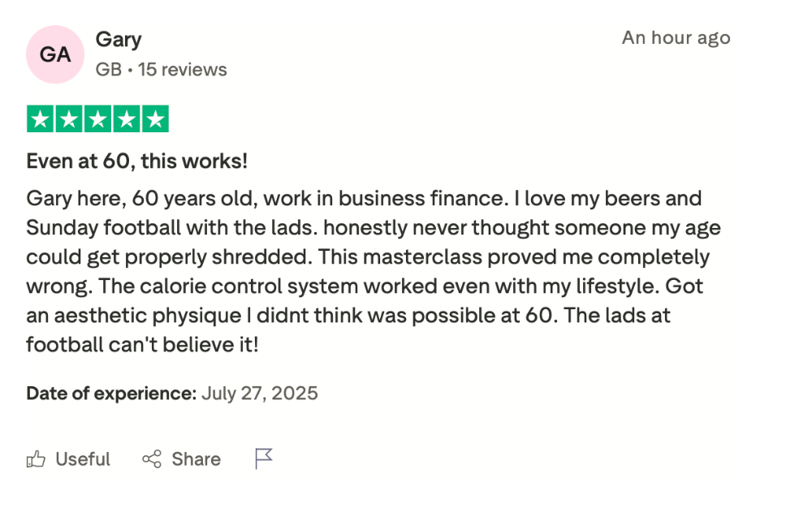Click the GB country code

(108, 70)
